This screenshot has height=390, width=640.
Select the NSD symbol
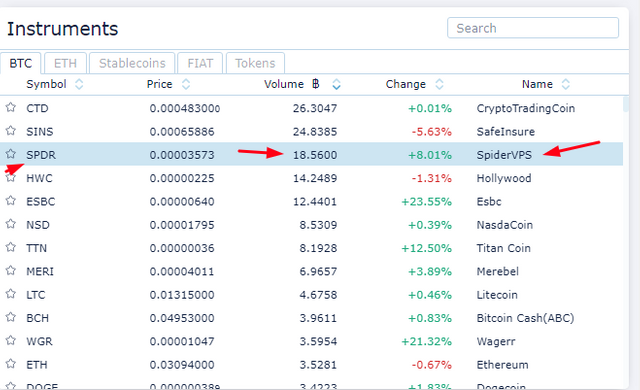click(x=38, y=225)
